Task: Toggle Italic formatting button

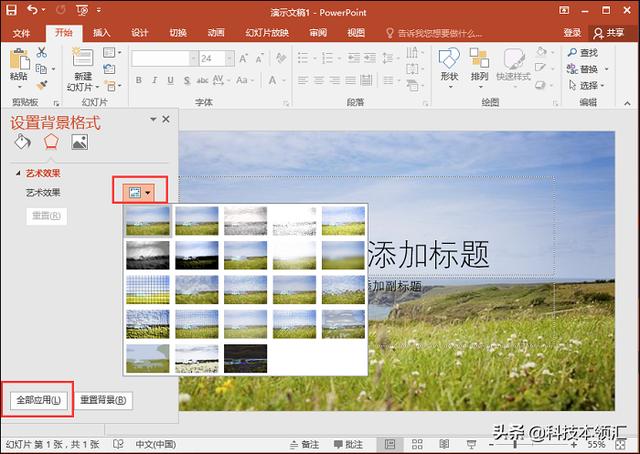Action: [x=154, y=80]
